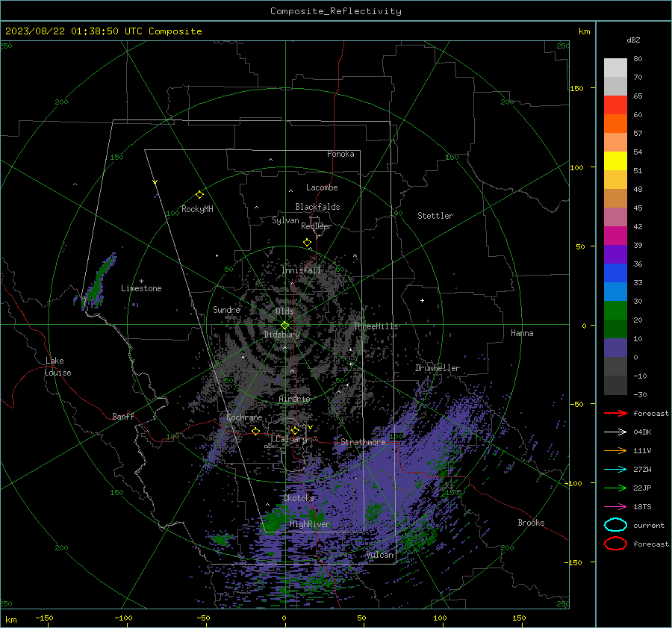Click the yellow radar-site diamond at Olds
This screenshot has width=672, height=628.
click(284, 326)
